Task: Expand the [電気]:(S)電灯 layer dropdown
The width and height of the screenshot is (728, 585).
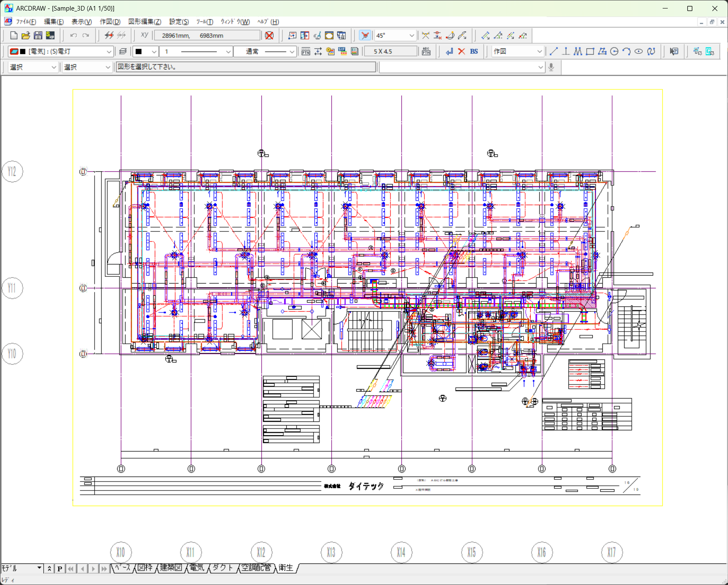Action: (x=109, y=52)
